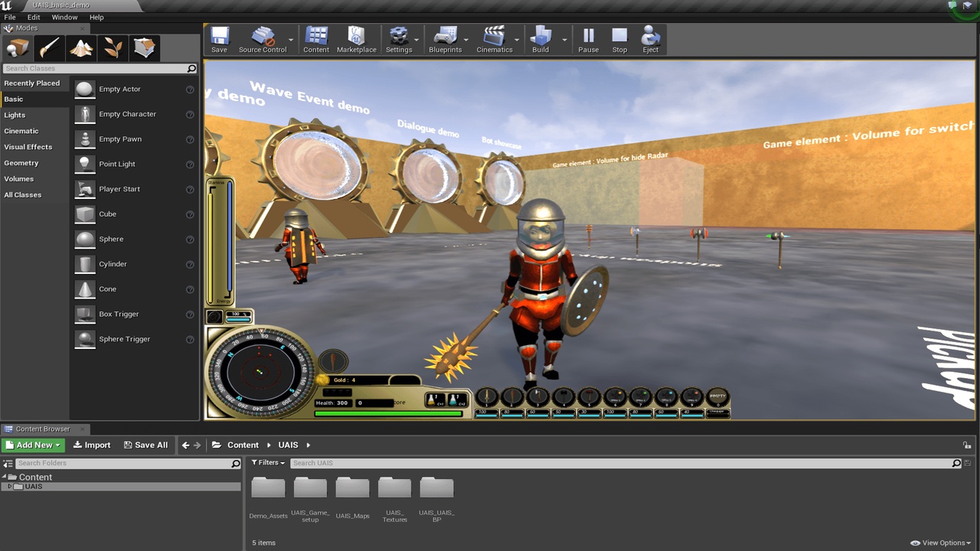Select the Landscape mode icon
980x551 pixels.
(x=81, y=48)
